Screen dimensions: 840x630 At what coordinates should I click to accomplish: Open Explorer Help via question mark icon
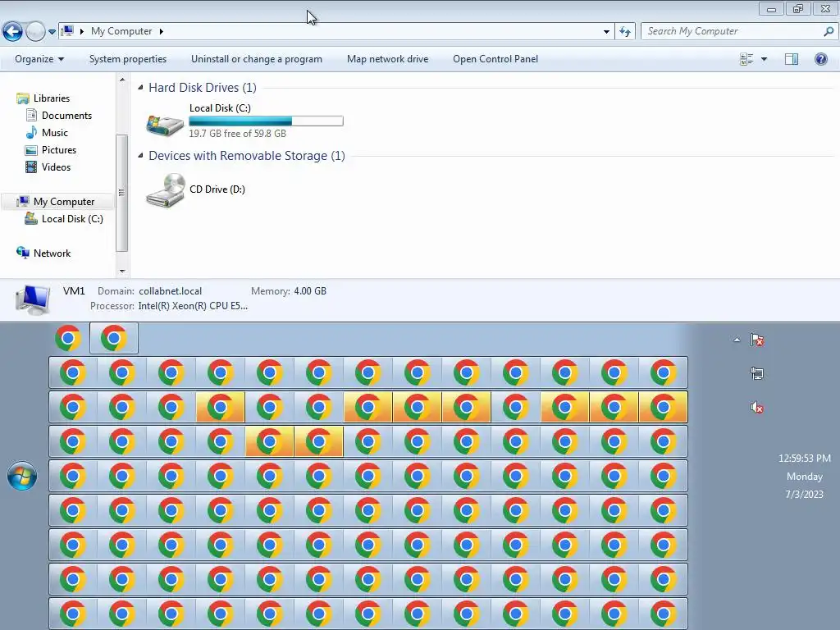pyautogui.click(x=820, y=59)
